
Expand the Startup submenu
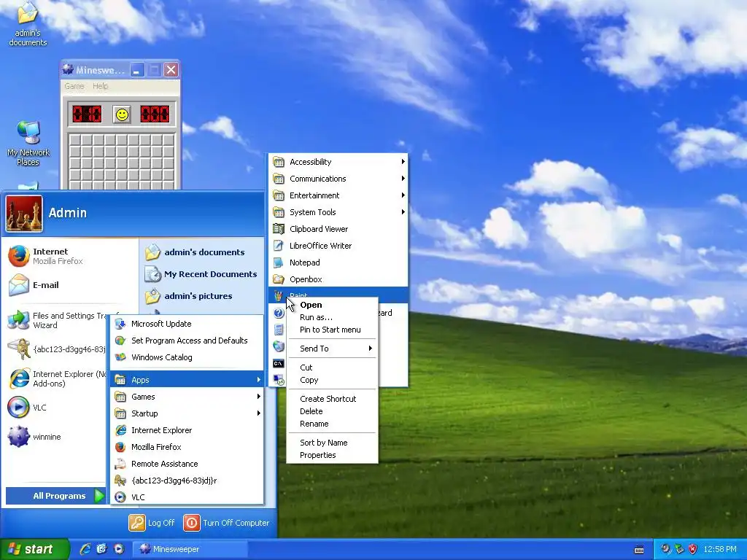click(187, 413)
